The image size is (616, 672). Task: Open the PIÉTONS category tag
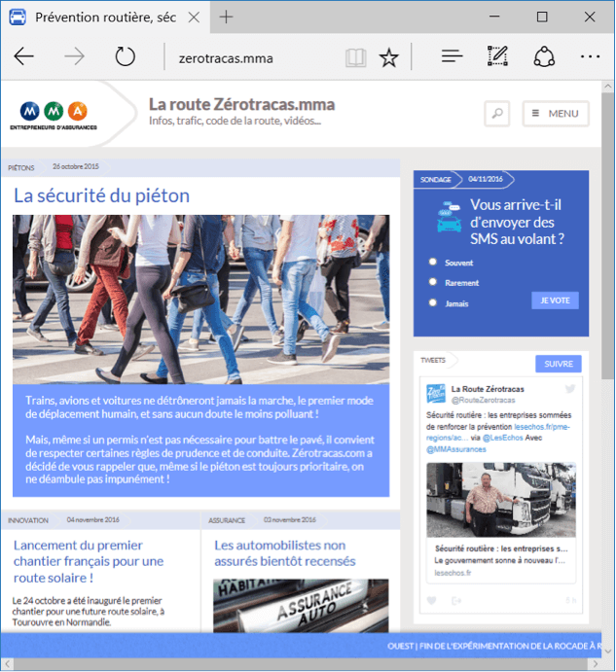point(21,167)
